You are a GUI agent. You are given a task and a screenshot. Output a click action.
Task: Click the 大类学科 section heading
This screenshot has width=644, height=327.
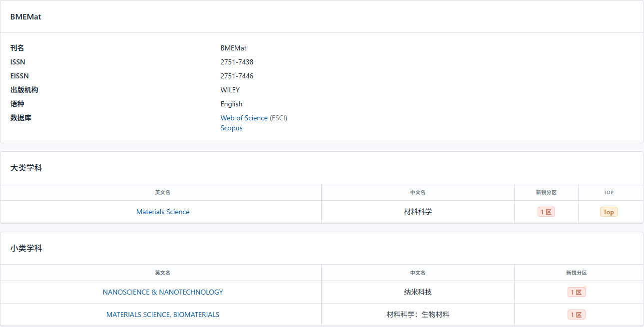pyautogui.click(x=26, y=168)
